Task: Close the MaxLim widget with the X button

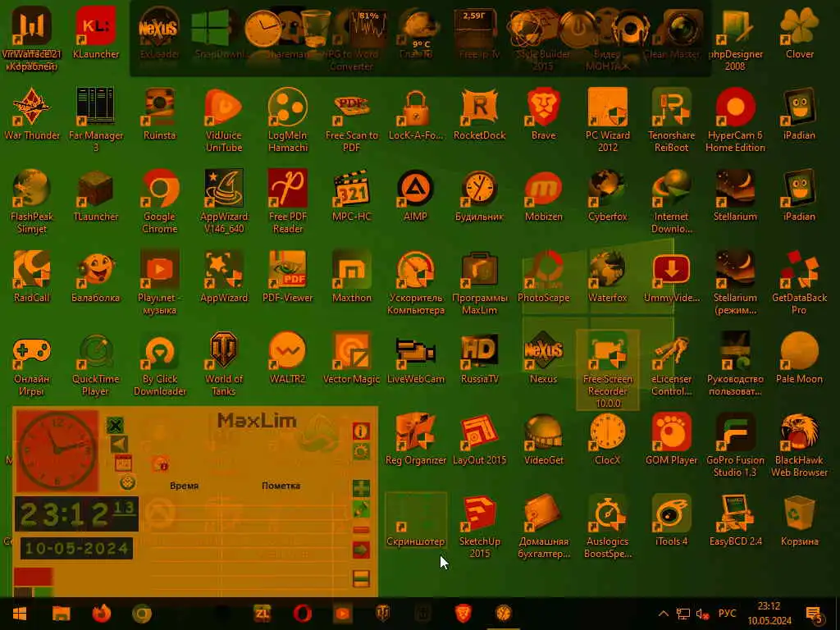Action: 115,426
